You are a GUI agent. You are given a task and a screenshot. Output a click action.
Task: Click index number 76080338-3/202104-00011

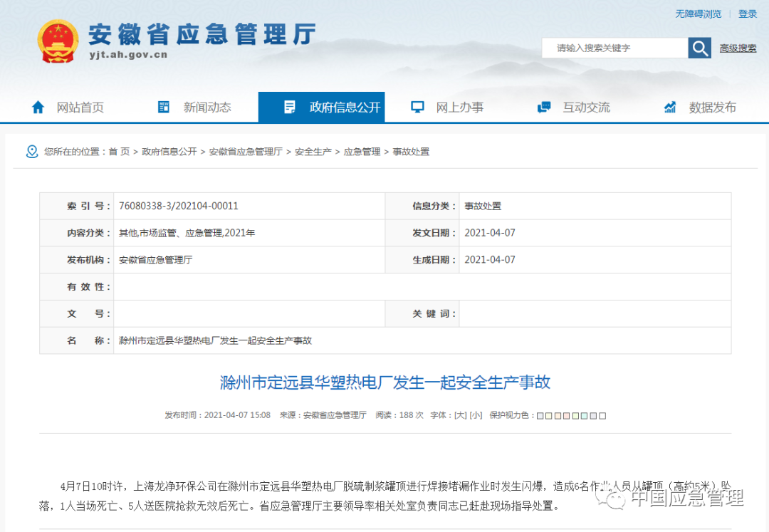pos(179,206)
